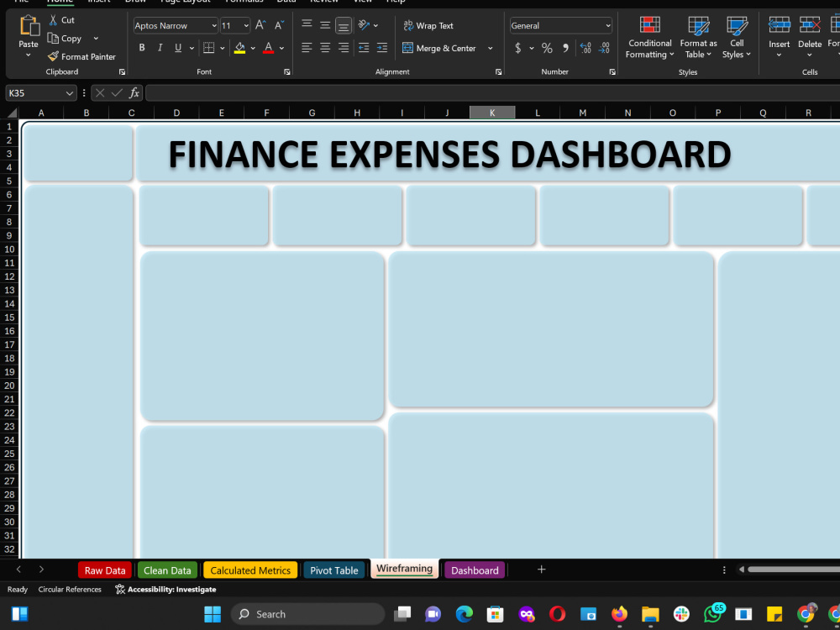Open the Calculated Metrics sheet
The width and height of the screenshot is (840, 630).
tap(250, 570)
